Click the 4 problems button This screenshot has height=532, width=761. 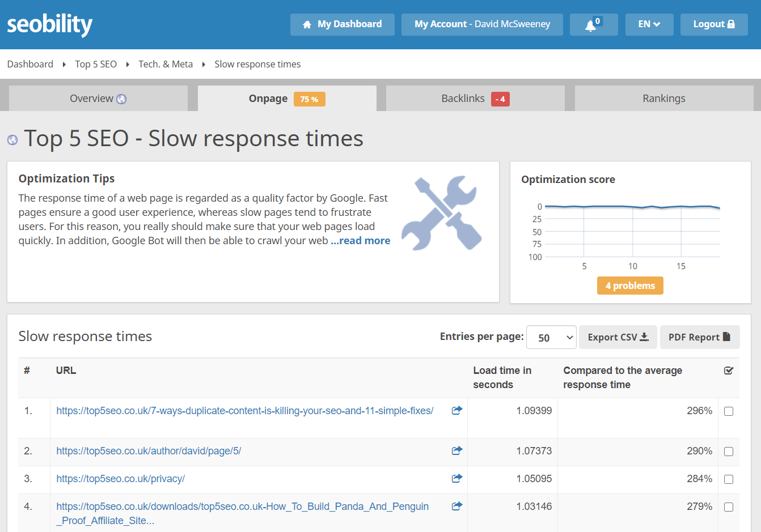tap(630, 286)
